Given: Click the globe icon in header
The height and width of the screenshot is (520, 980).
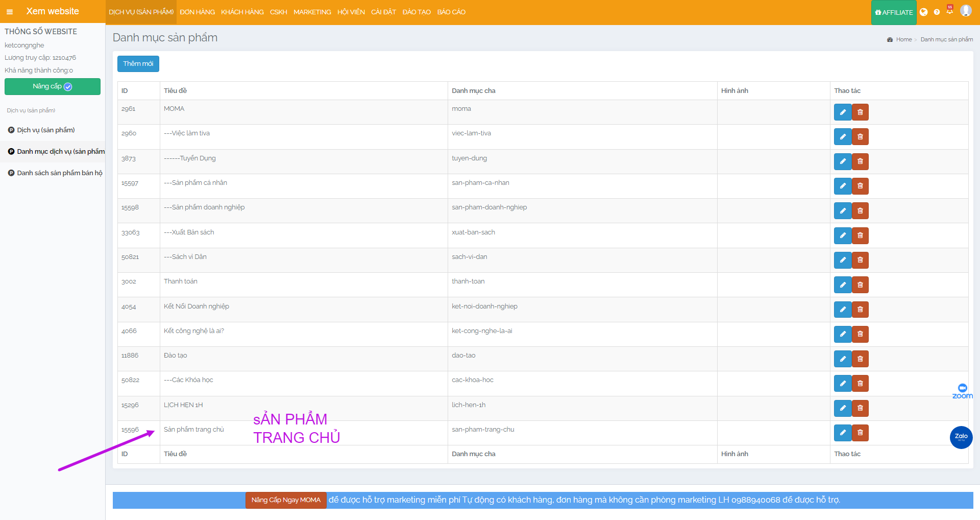Looking at the screenshot, I should [x=923, y=12].
